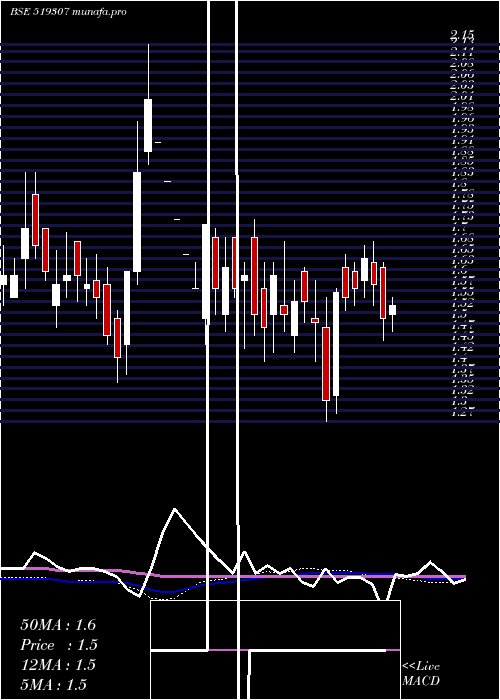
Task: Select the 50MA : 1.6 readout
Action: [58, 625]
